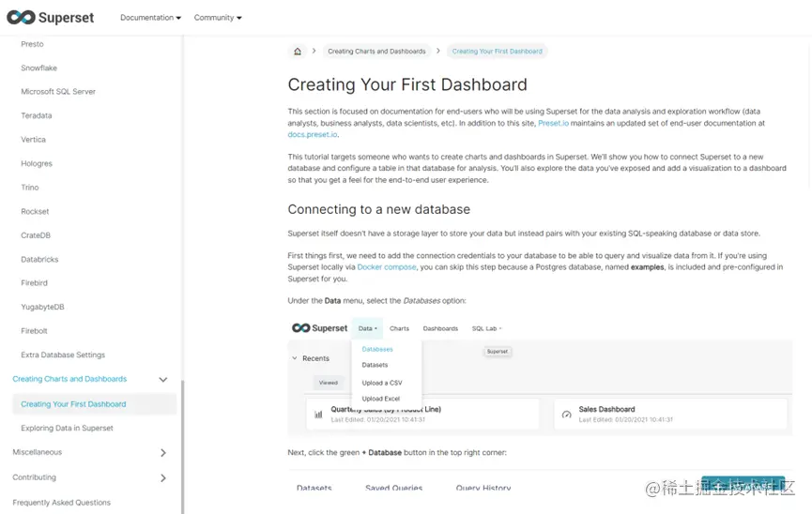Click the Connecting to a new database heading
The width and height of the screenshot is (812, 514).
point(379,209)
